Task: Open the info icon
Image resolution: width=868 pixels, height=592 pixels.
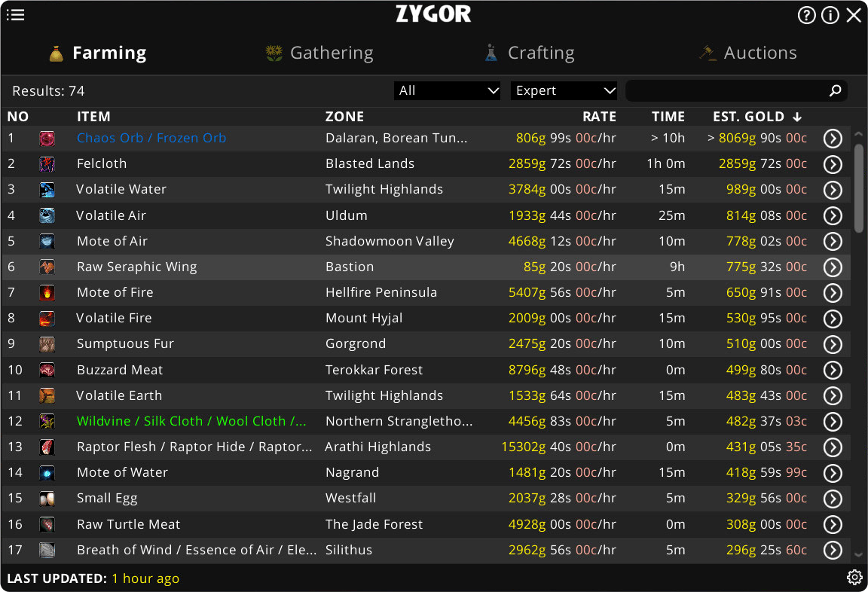Action: click(830, 15)
